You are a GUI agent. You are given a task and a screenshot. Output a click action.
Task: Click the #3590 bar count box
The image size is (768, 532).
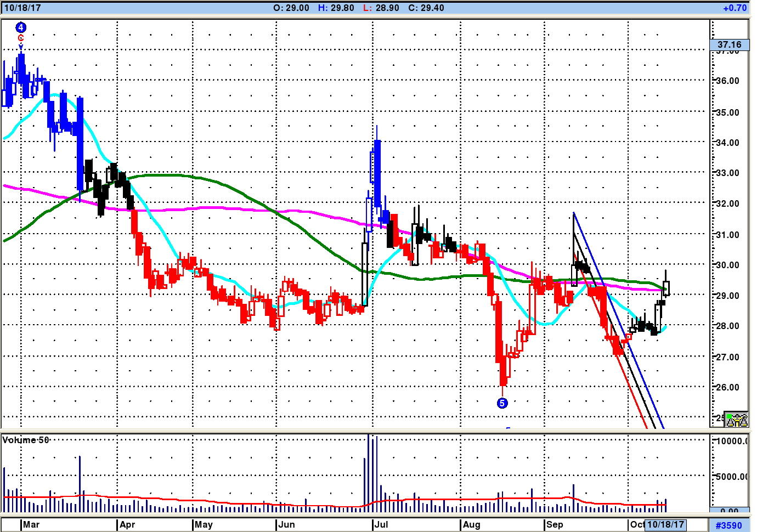(729, 525)
